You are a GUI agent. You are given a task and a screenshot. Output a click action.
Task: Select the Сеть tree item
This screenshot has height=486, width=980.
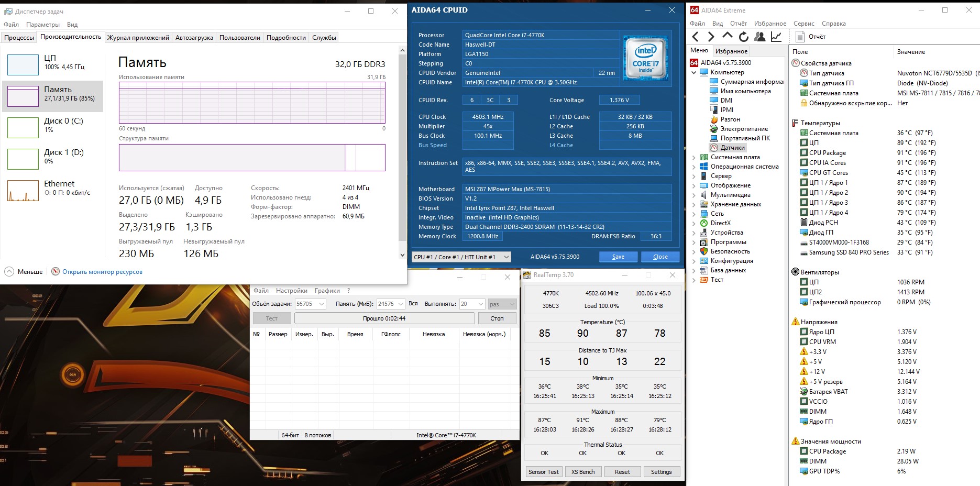coord(712,214)
